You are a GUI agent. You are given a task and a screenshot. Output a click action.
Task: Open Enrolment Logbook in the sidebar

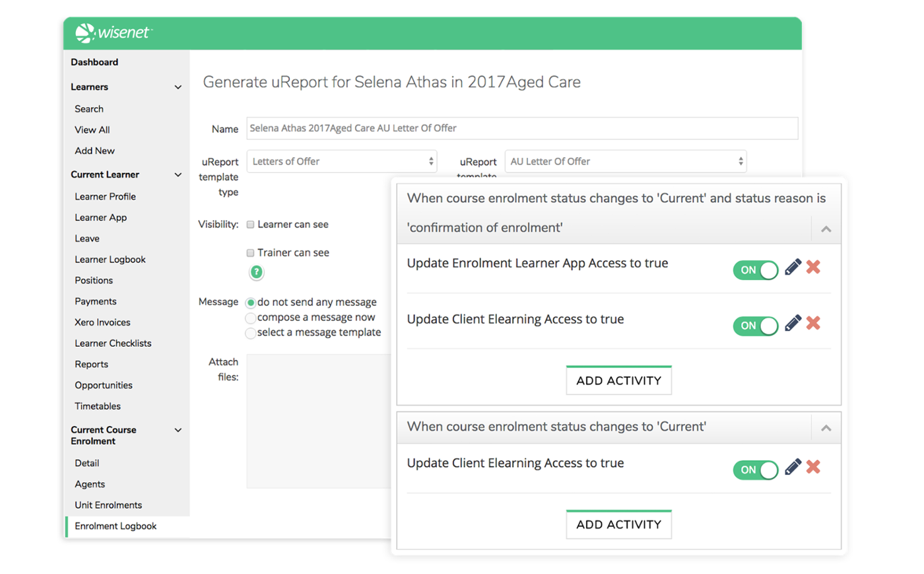115,526
